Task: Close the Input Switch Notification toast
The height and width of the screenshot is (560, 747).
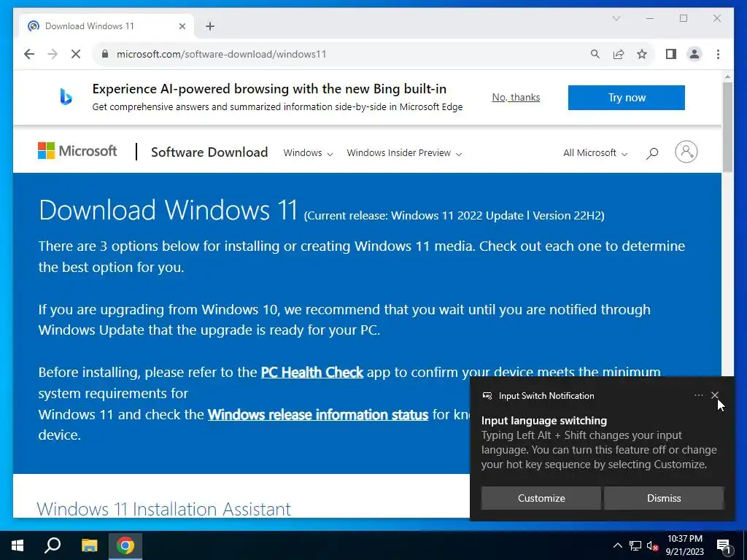Action: (715, 395)
